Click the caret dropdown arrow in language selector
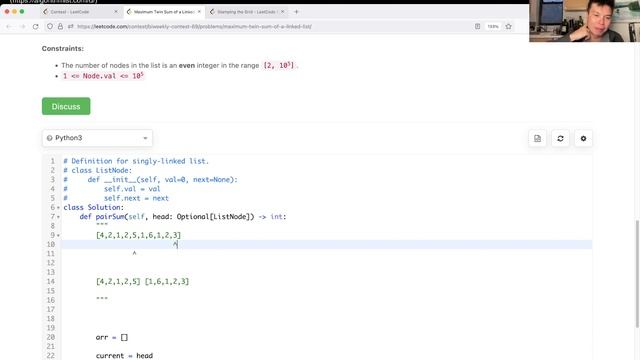 pyautogui.click(x=145, y=138)
